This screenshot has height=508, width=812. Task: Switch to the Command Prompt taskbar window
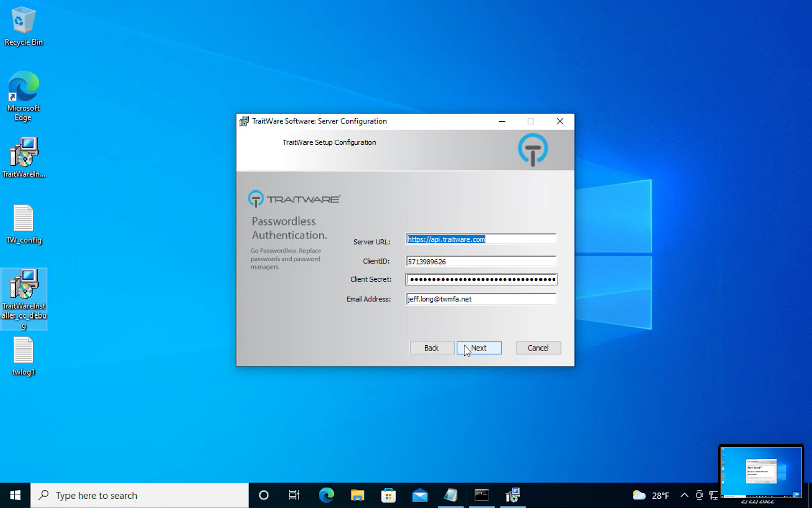coord(482,495)
